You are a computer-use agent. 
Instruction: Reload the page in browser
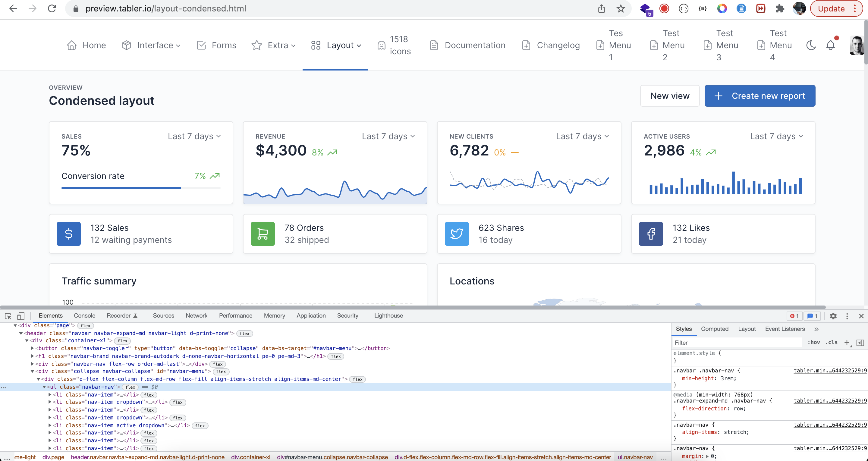pyautogui.click(x=52, y=8)
